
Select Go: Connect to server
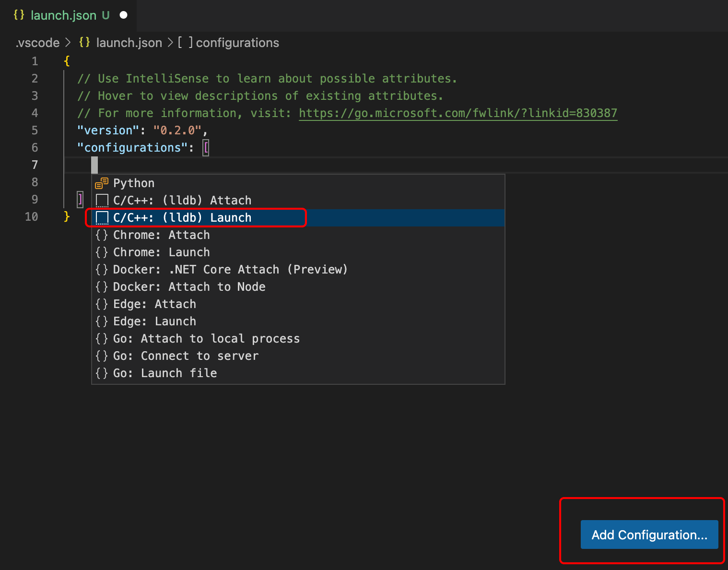[298, 356]
